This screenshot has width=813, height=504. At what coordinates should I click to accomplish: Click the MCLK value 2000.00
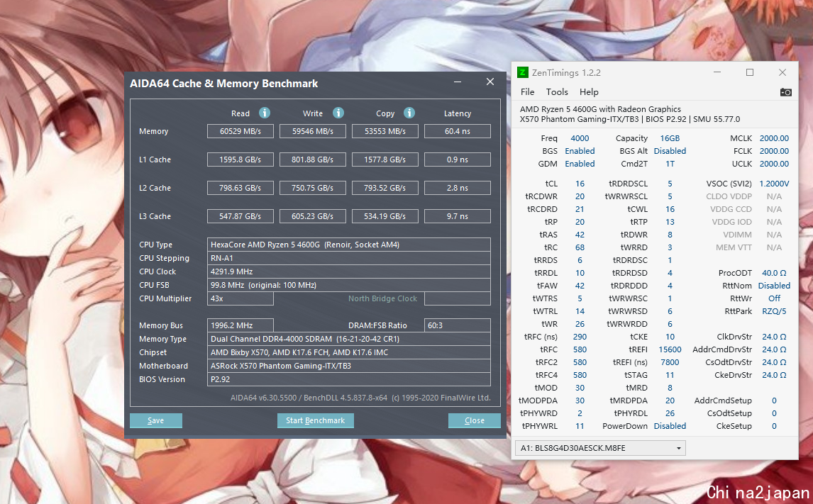(774, 138)
